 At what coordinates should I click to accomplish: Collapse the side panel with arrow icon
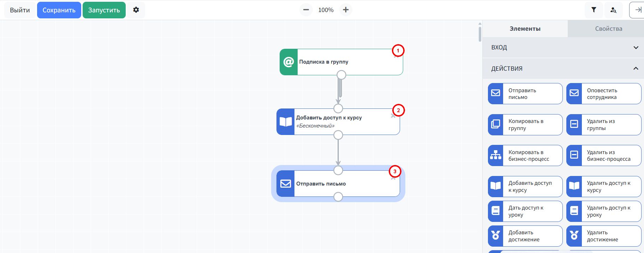click(x=638, y=10)
